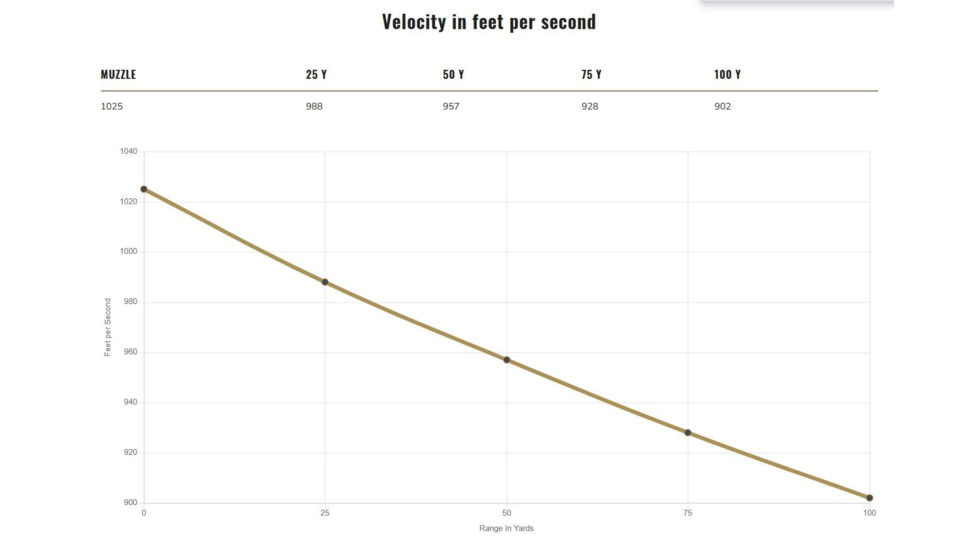Click the 960 label on the y-axis
Viewport: 978px width, 550px height.
click(x=130, y=352)
